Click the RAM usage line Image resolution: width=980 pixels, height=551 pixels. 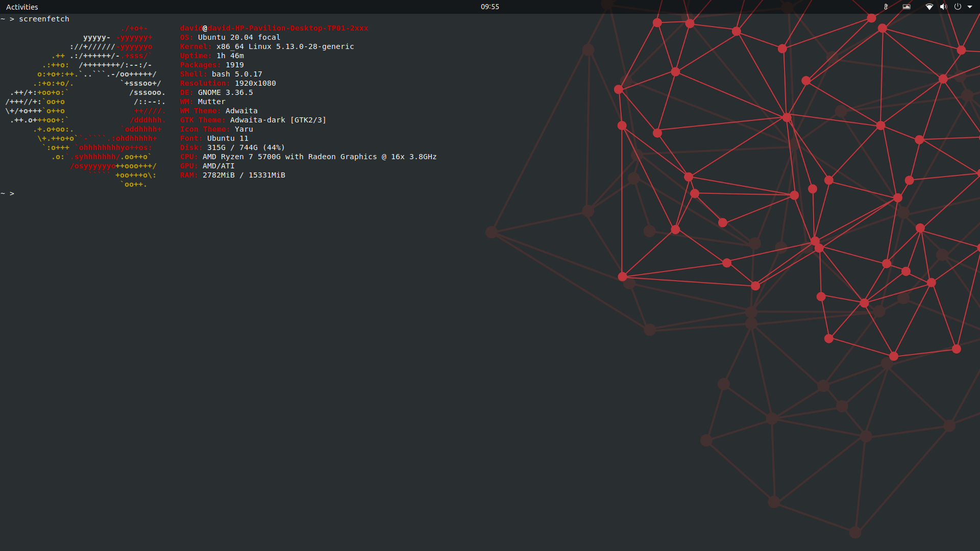(233, 175)
